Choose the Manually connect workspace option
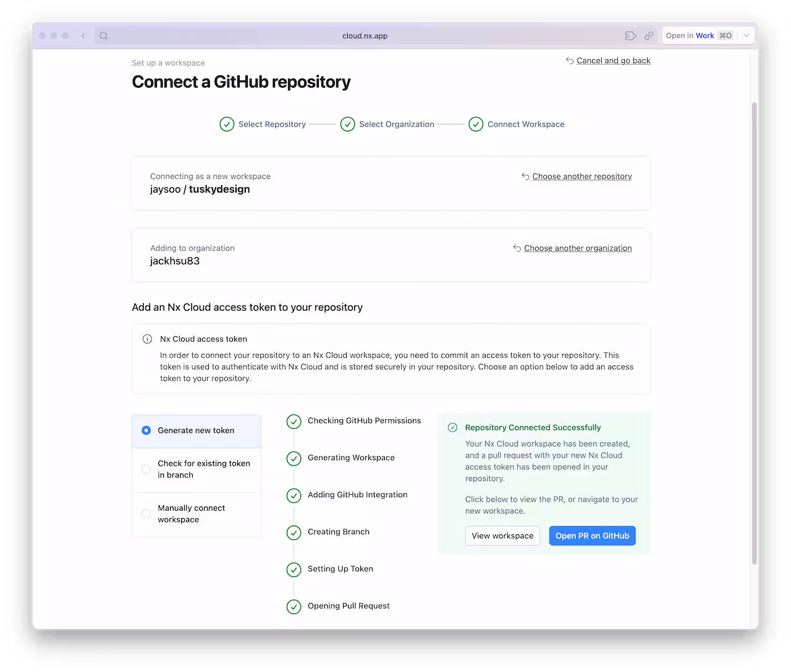 [x=146, y=514]
